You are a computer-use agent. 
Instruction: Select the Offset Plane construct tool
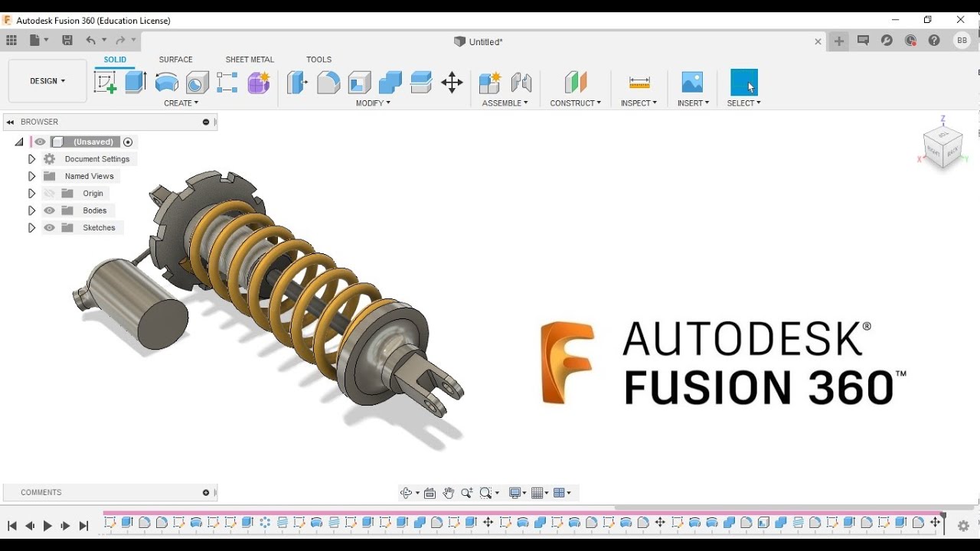coord(575,82)
